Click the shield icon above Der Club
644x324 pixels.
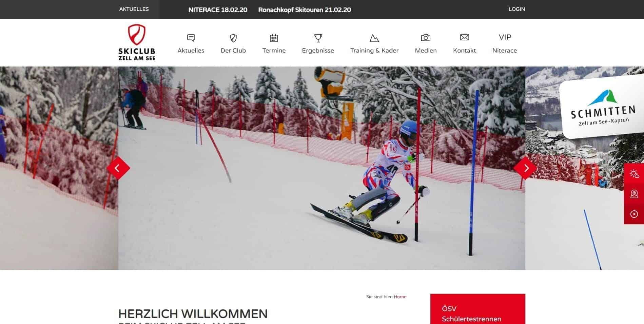pyautogui.click(x=233, y=38)
